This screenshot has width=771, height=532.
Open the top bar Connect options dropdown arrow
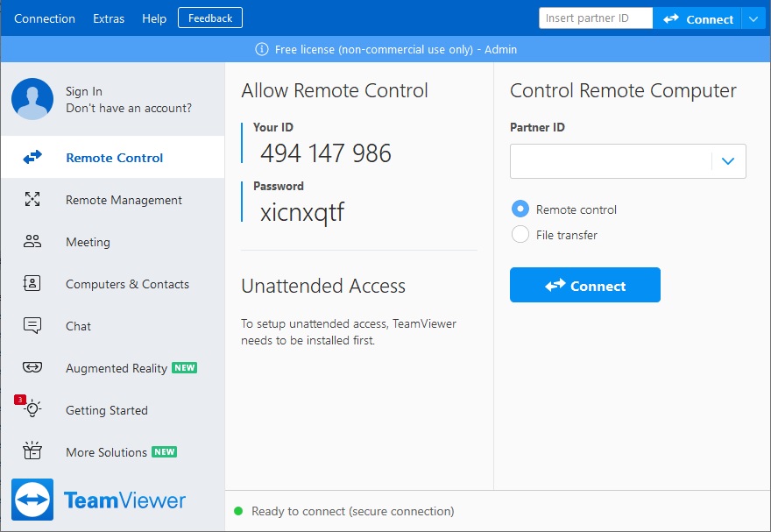click(x=753, y=19)
